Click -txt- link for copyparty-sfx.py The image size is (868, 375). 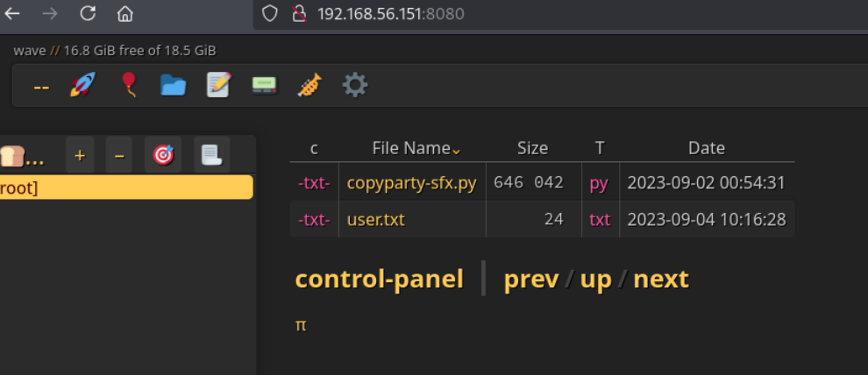coord(314,182)
